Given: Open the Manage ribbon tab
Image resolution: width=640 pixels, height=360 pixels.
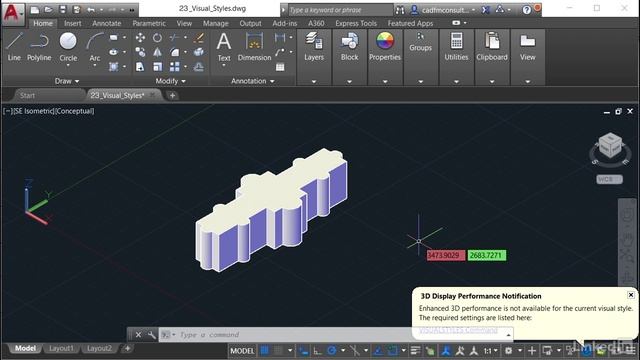Looking at the screenshot, I should point(216,23).
